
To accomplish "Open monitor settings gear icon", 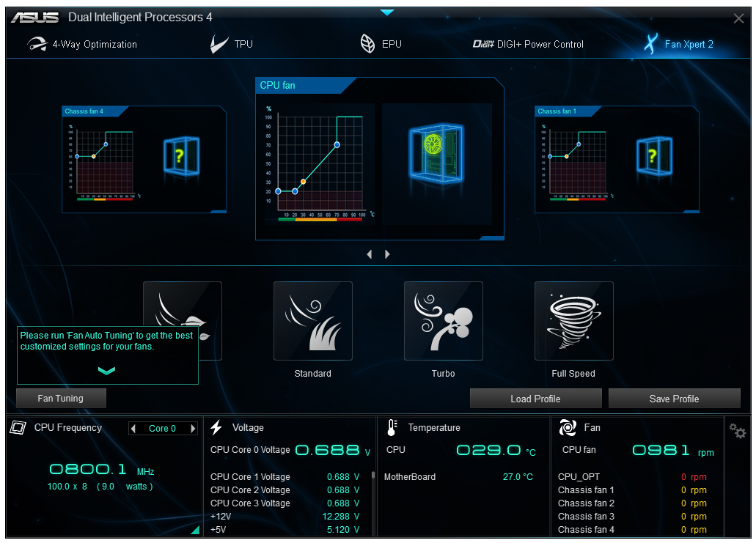I will pyautogui.click(x=737, y=431).
